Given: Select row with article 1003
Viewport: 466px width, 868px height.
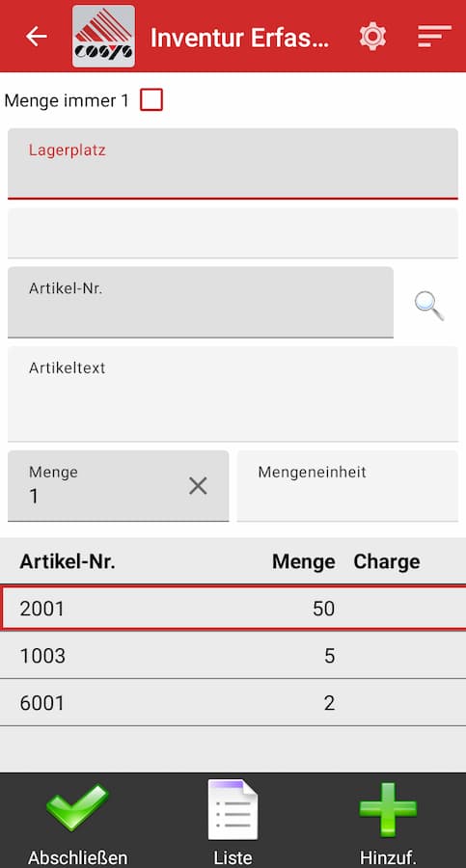Looking at the screenshot, I should tap(233, 656).
